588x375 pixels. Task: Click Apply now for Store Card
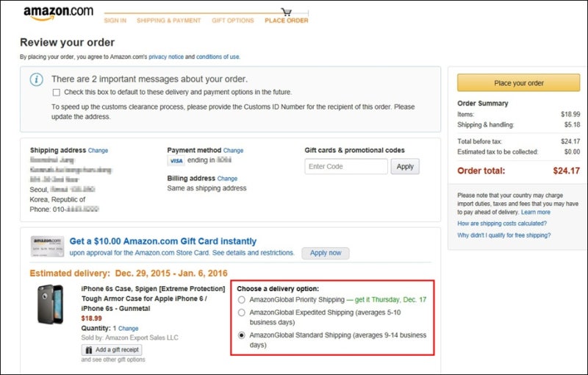[326, 253]
